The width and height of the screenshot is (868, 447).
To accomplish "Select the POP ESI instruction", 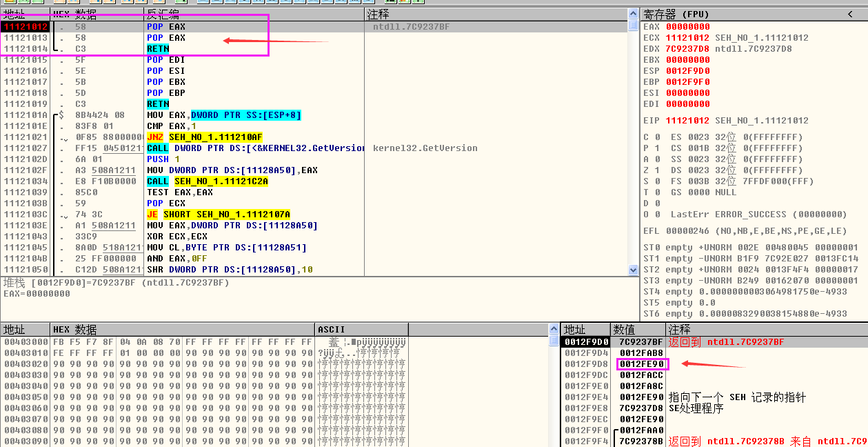I will tap(166, 71).
